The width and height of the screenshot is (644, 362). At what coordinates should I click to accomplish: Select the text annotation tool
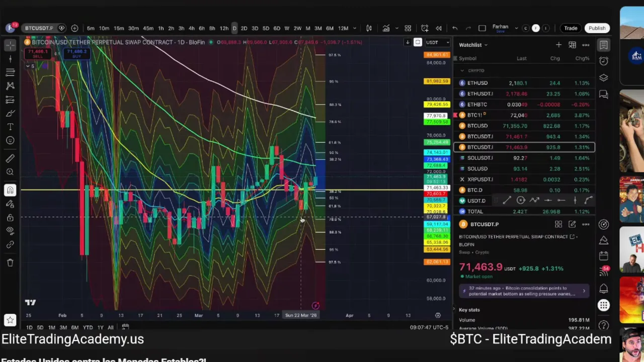(x=10, y=127)
